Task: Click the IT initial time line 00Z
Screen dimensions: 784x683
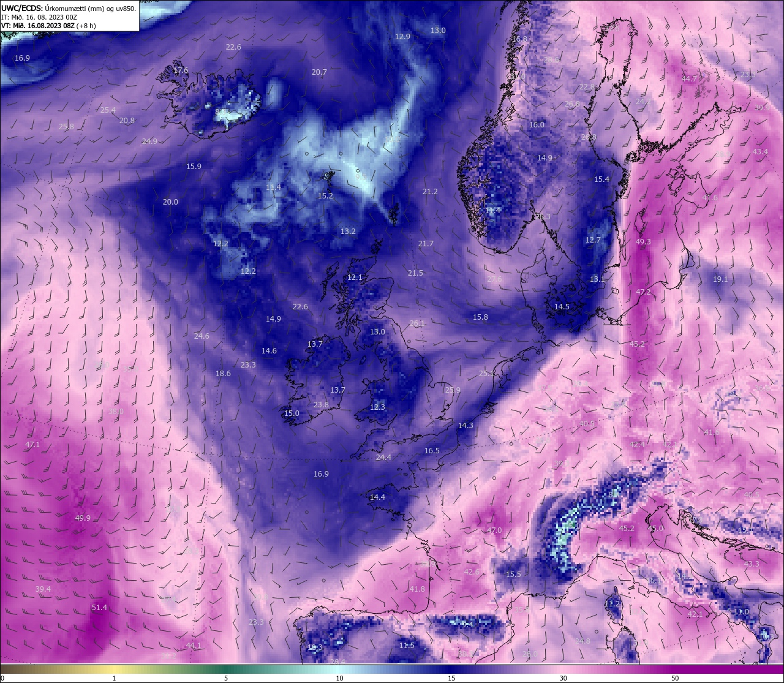Action: [x=39, y=17]
